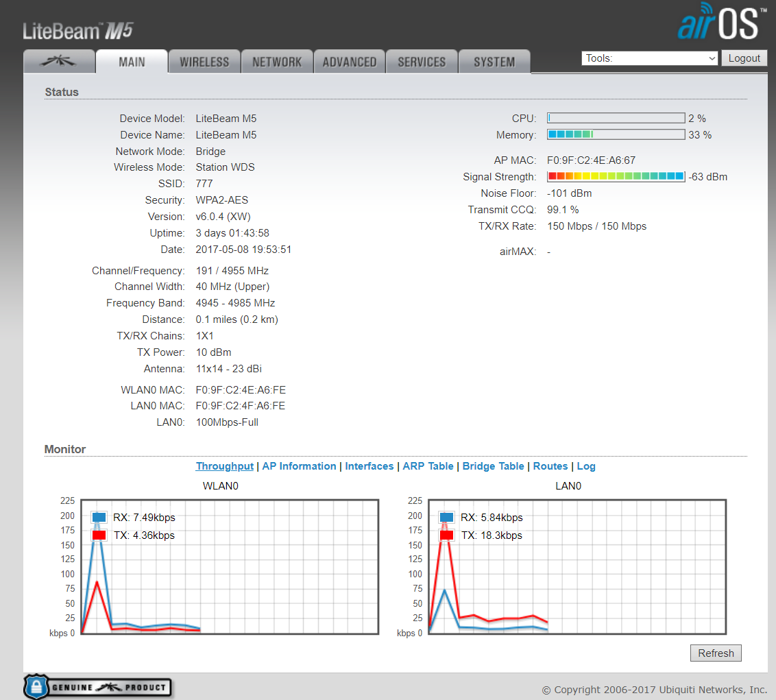Image resolution: width=776 pixels, height=700 pixels.
Task: Click the WLAN0 TX red legend swatch
Action: [x=99, y=535]
